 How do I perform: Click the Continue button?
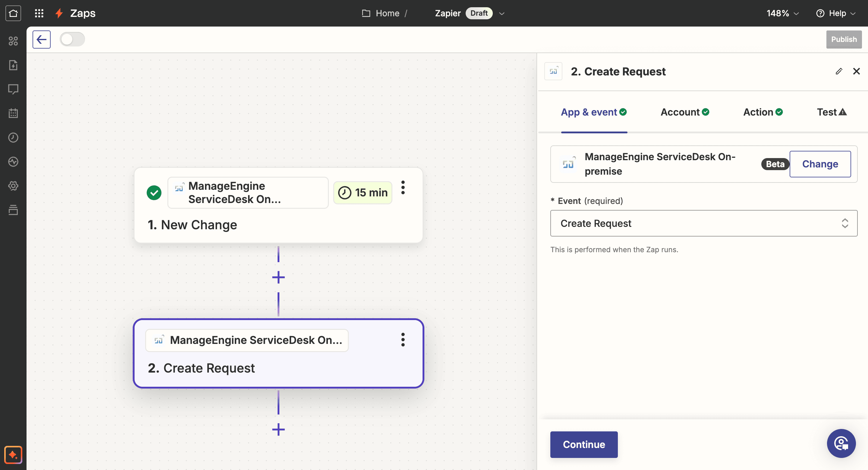584,444
